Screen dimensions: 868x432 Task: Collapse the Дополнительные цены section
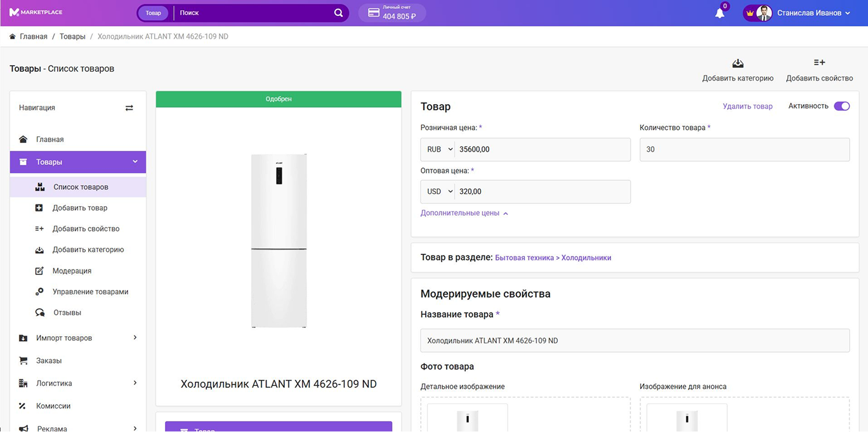pyautogui.click(x=464, y=213)
